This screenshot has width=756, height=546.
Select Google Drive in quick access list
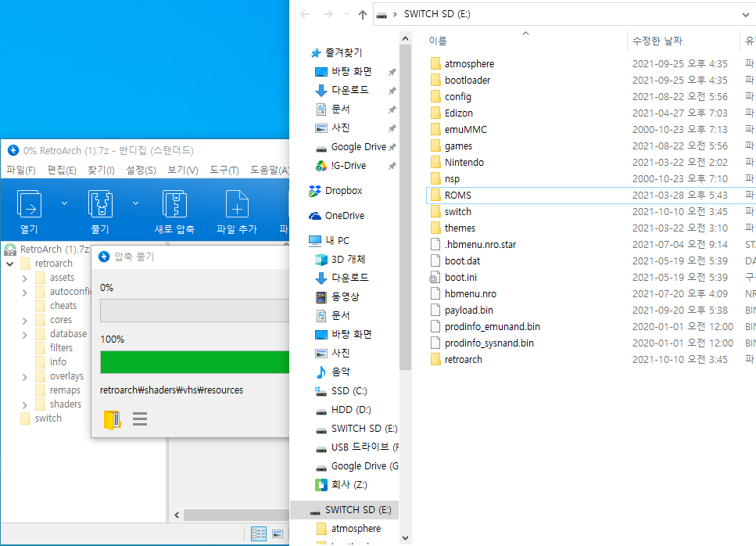click(x=350, y=147)
